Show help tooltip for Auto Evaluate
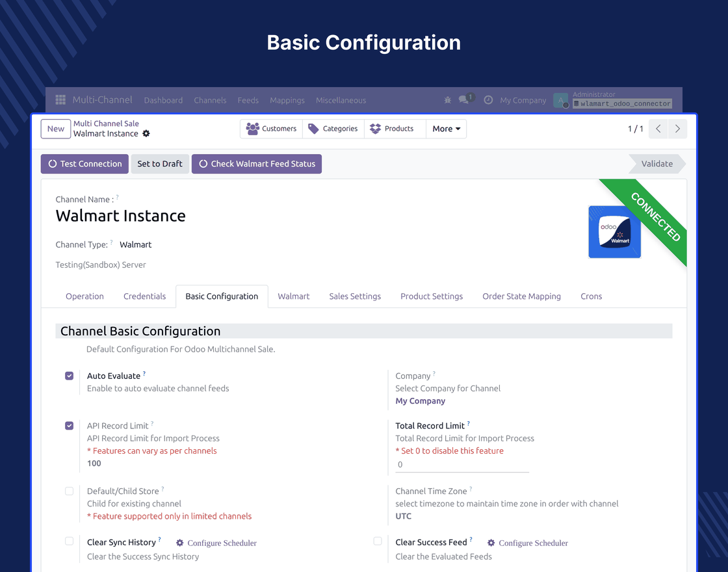The image size is (728, 572). pos(144,373)
